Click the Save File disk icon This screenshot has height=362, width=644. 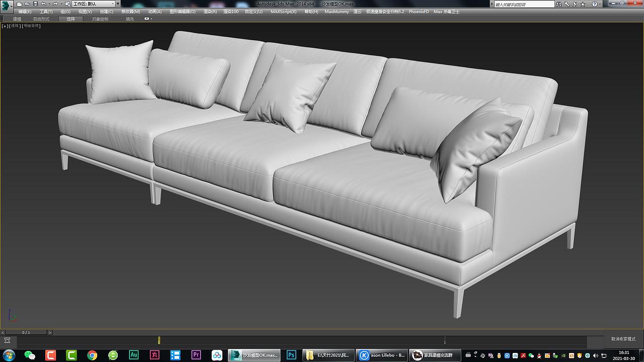tap(35, 4)
